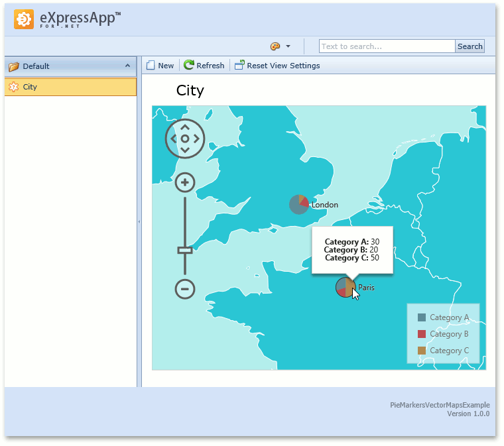504x446 pixels.
Task: Pan the map right with the right arrow
Action: tap(197, 139)
